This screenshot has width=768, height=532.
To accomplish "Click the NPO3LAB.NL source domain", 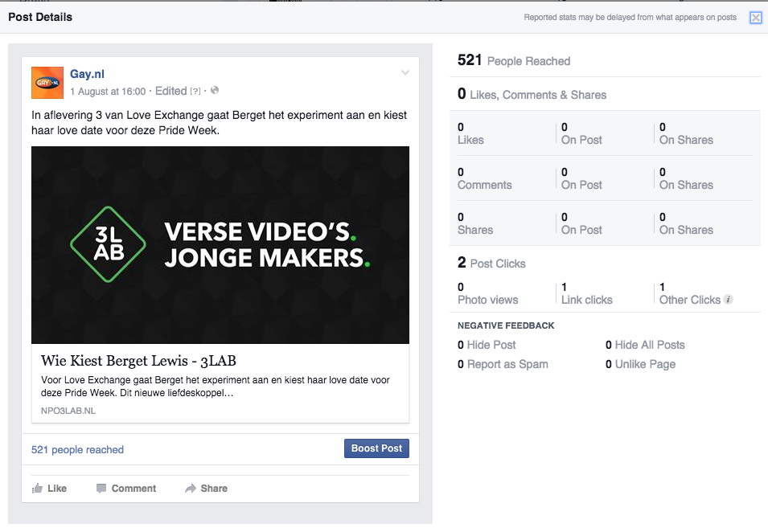I will (x=68, y=411).
